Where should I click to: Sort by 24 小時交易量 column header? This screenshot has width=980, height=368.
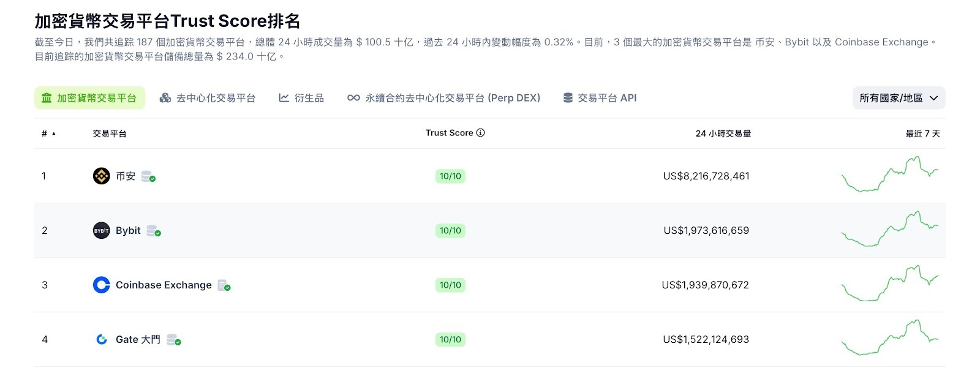[x=723, y=133]
